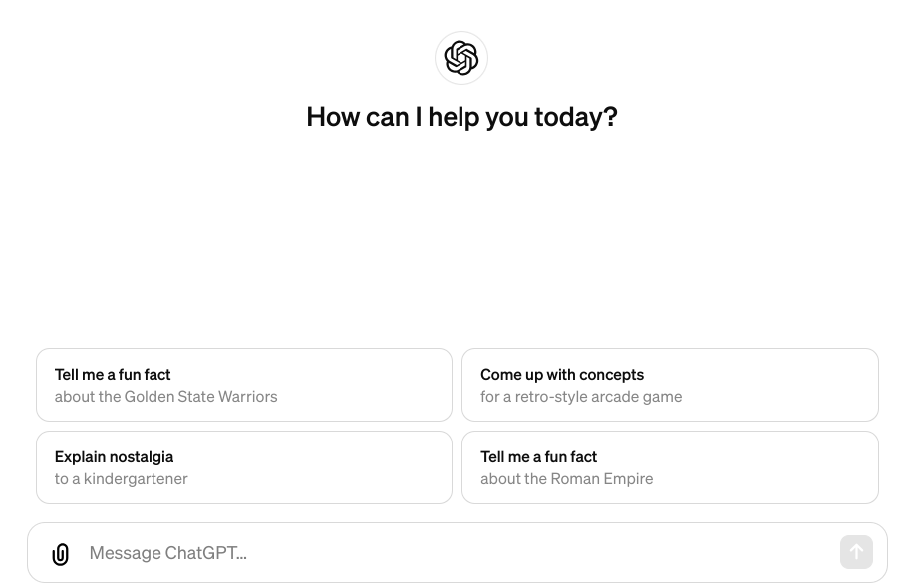Select the Roman Empire fun fact suggestion
921x588 pixels.
pos(670,467)
